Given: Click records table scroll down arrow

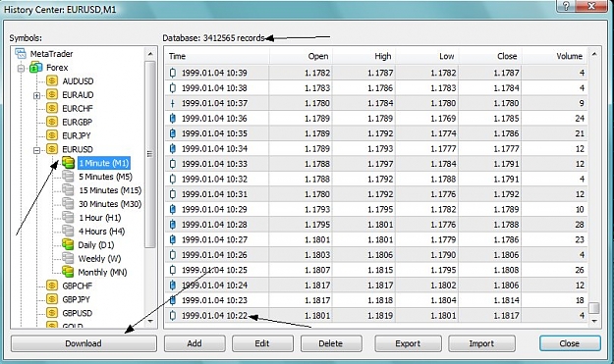Looking at the screenshot, I should [594, 322].
